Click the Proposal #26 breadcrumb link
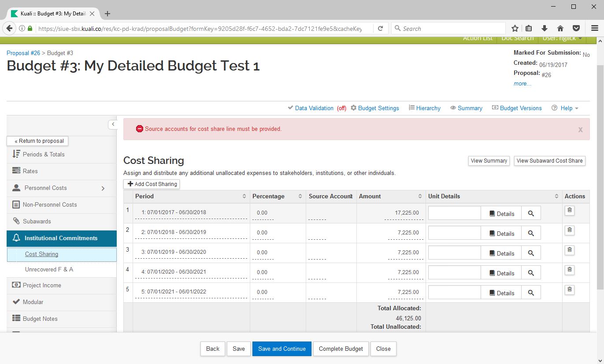Screen dimensions: 604x364 pyautogui.click(x=23, y=53)
